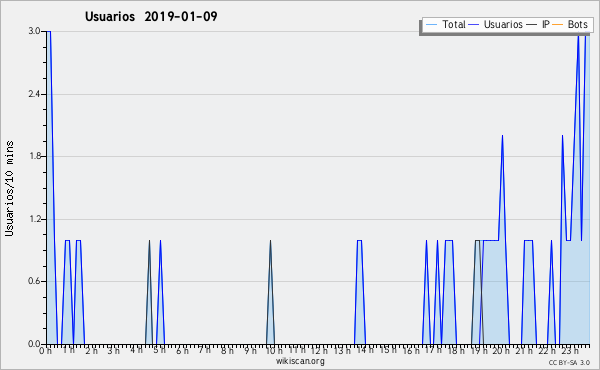Click the '10 h' x-axis label
Image resolution: width=600 pixels, height=370 pixels.
click(274, 351)
